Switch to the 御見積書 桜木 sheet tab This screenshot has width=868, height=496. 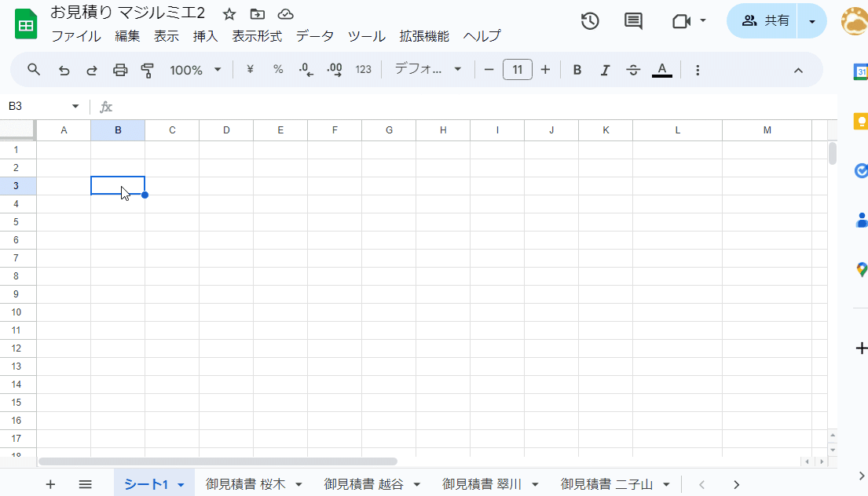point(246,484)
